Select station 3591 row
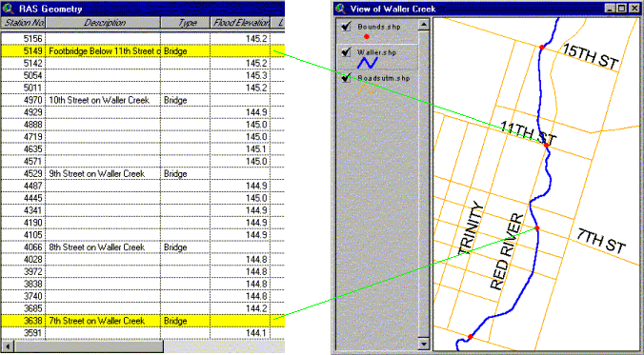644x355 pixels. pos(143,333)
